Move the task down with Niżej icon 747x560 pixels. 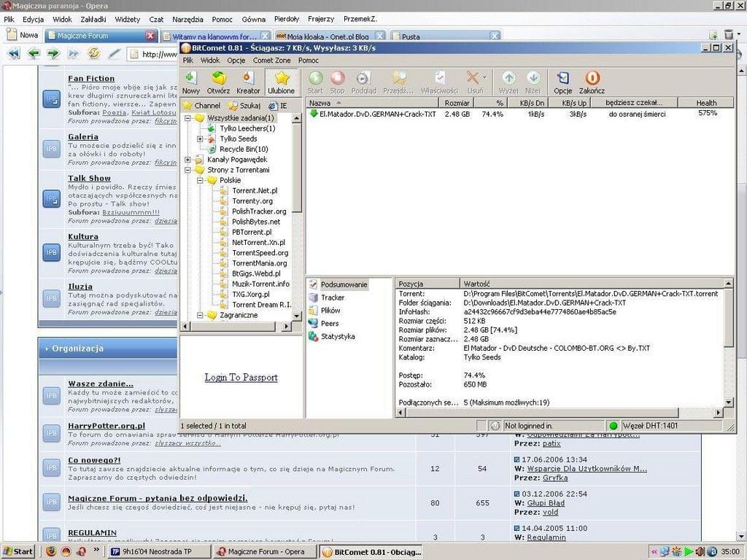[x=533, y=82]
